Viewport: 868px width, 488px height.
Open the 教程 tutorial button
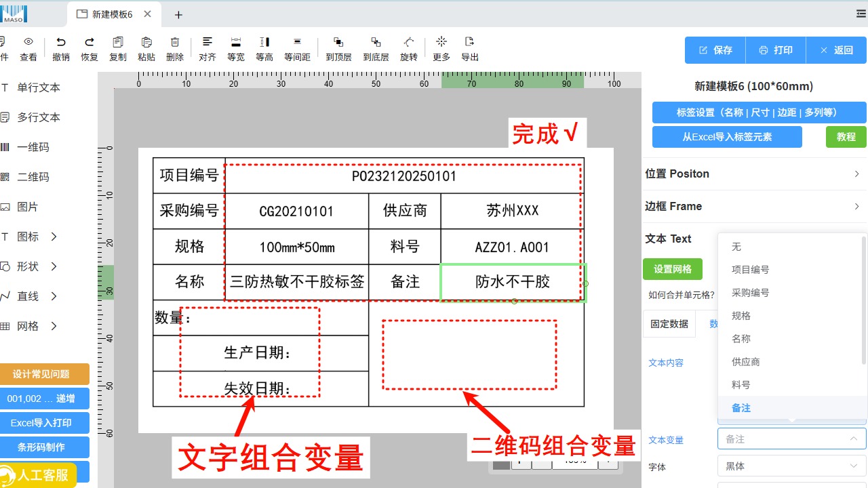coord(846,137)
